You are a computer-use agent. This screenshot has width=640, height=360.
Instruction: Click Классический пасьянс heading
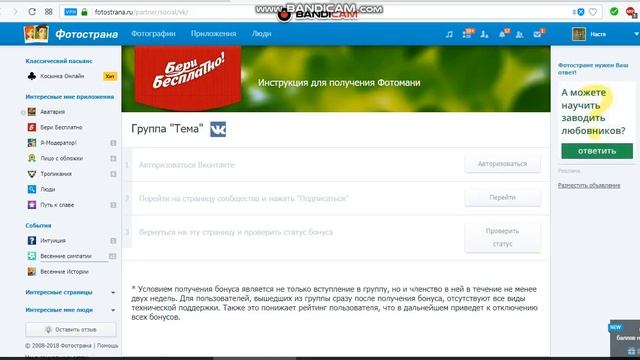pos(59,61)
